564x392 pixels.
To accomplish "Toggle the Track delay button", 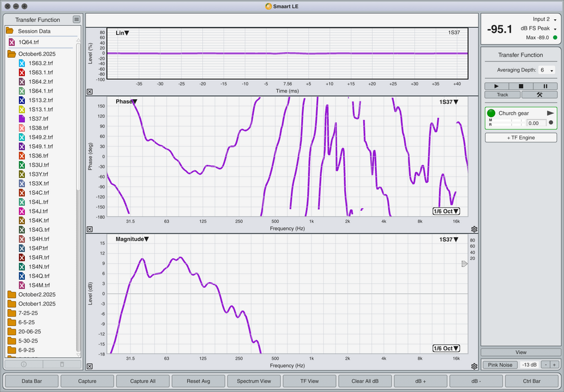I will 502,95.
